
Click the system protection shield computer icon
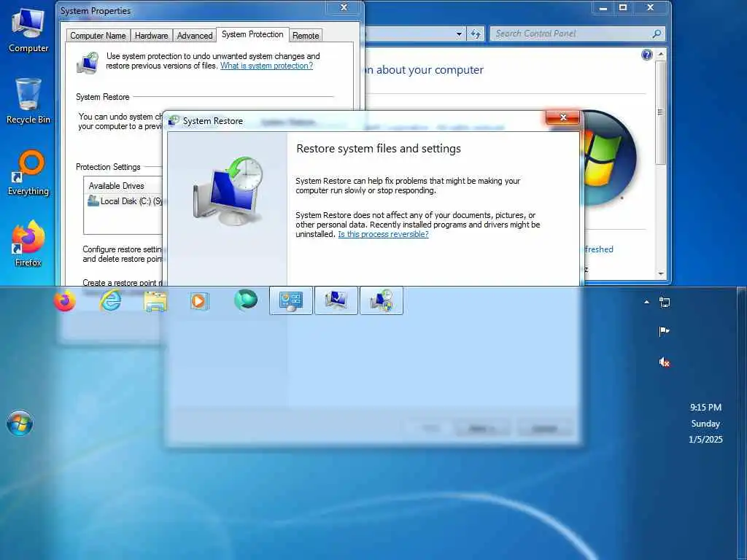(88, 63)
